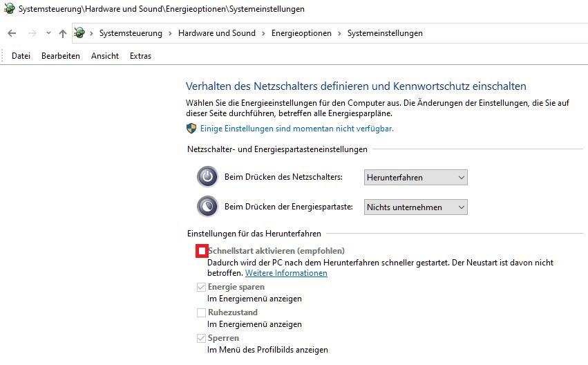Expand chevron after Hardware und Sound

(x=263, y=33)
